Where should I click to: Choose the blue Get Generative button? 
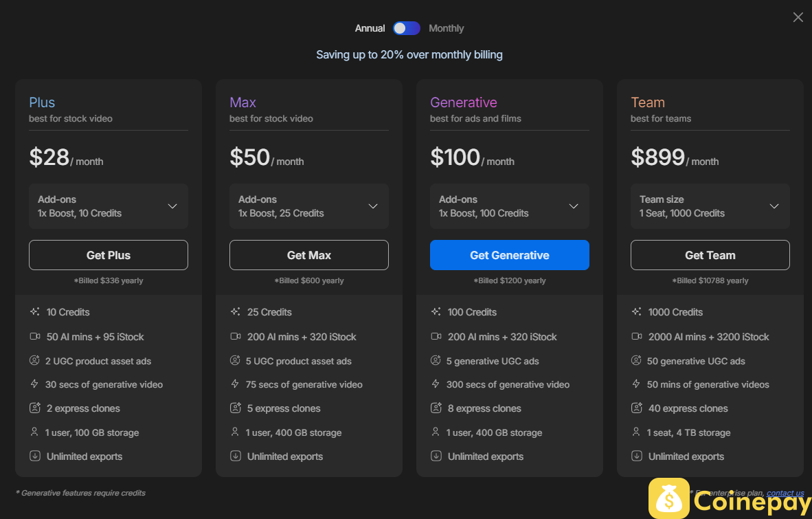pos(509,255)
